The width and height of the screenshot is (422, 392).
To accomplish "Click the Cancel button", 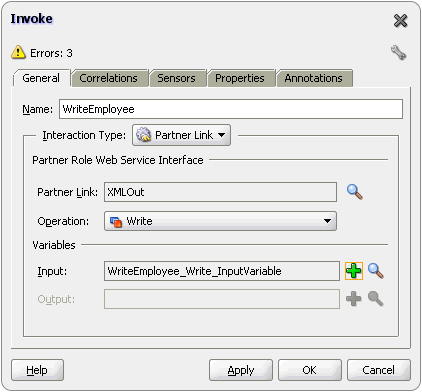I will 379,370.
